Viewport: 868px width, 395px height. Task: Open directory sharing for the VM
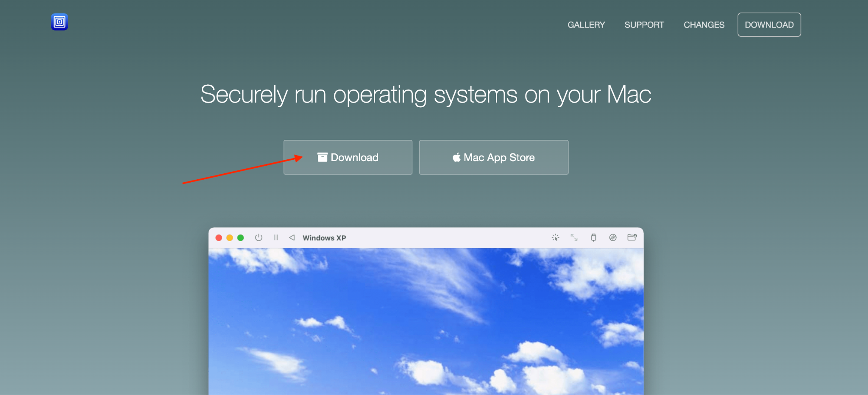(632, 237)
